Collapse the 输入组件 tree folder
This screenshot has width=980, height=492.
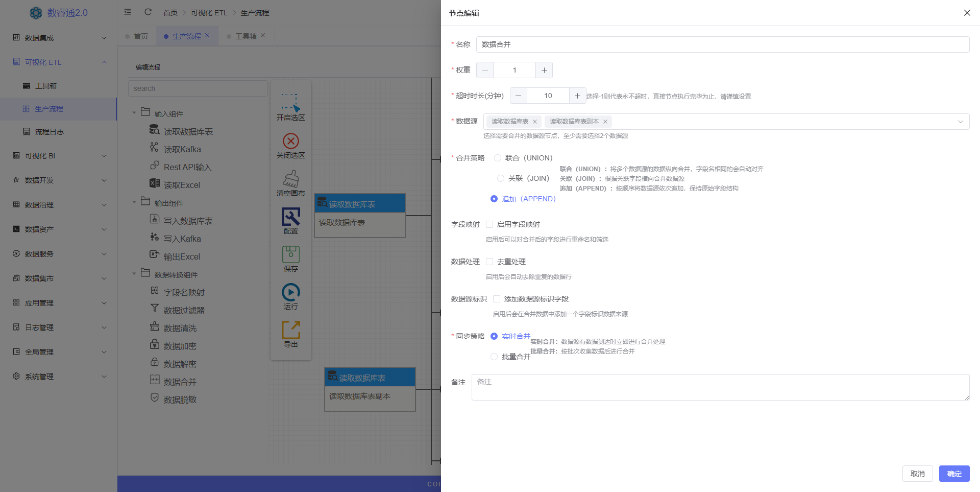134,113
